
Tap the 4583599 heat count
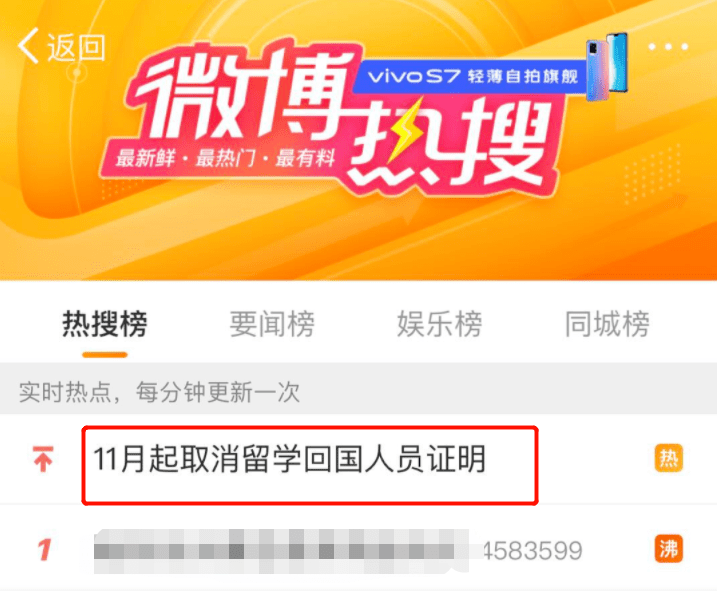533,550
